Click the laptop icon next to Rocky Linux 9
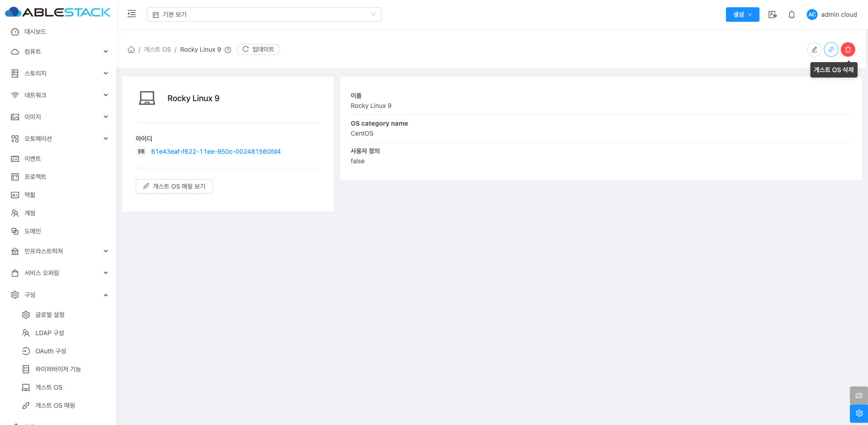868x425 pixels. click(x=147, y=98)
